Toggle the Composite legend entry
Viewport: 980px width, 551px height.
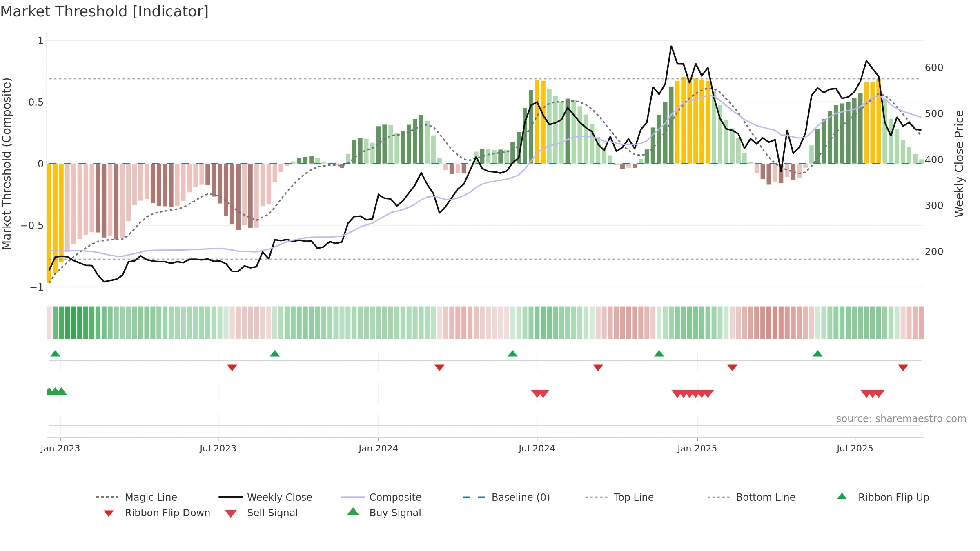381,497
